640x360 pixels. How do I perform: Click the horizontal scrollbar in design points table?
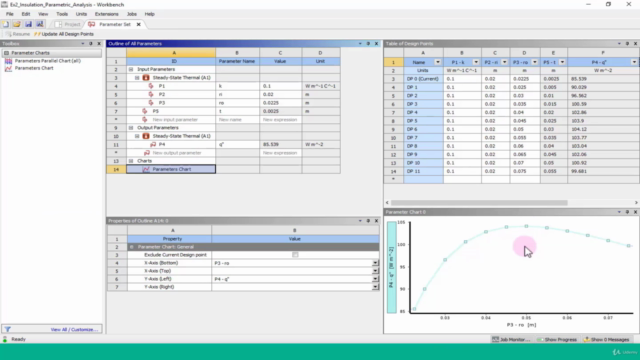pos(479,203)
